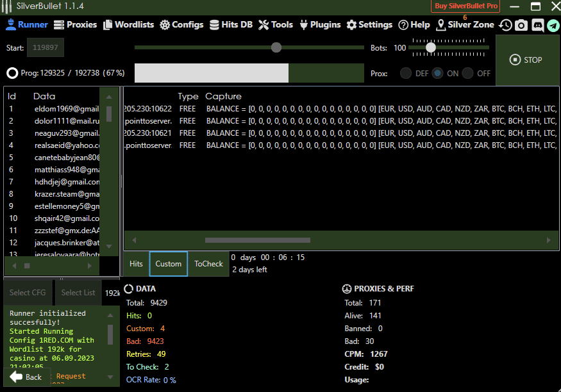Go to the Proxies section

point(75,25)
